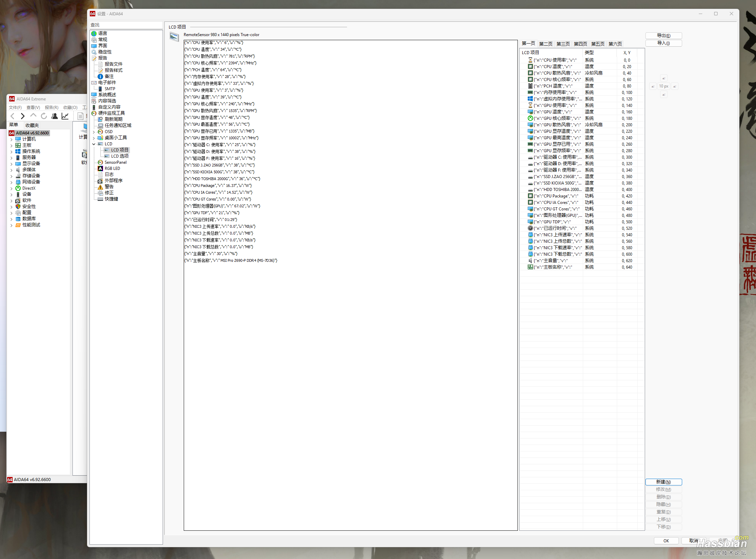Click the LCD preview picture icon
Viewport: 756px width, 559px height.
tap(174, 37)
